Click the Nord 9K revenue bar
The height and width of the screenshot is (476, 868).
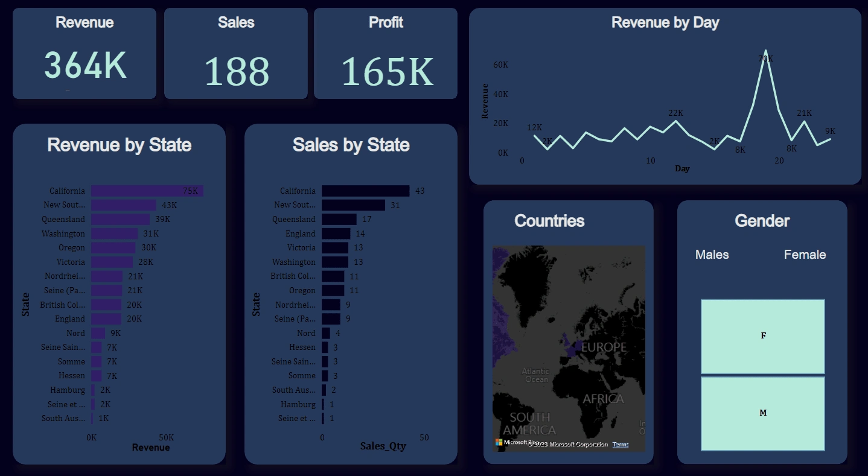tap(98, 333)
